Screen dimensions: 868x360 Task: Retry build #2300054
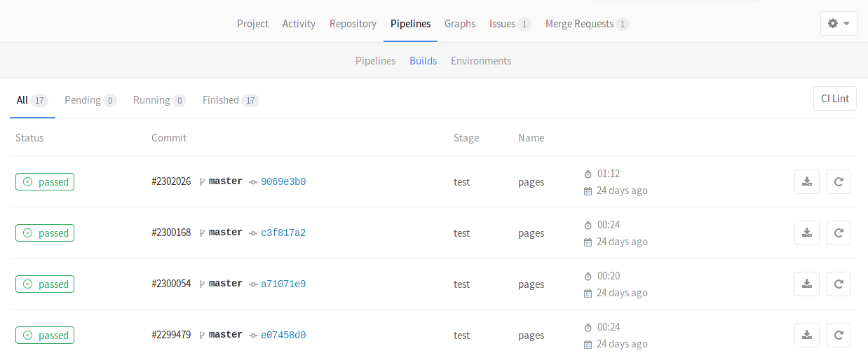839,284
